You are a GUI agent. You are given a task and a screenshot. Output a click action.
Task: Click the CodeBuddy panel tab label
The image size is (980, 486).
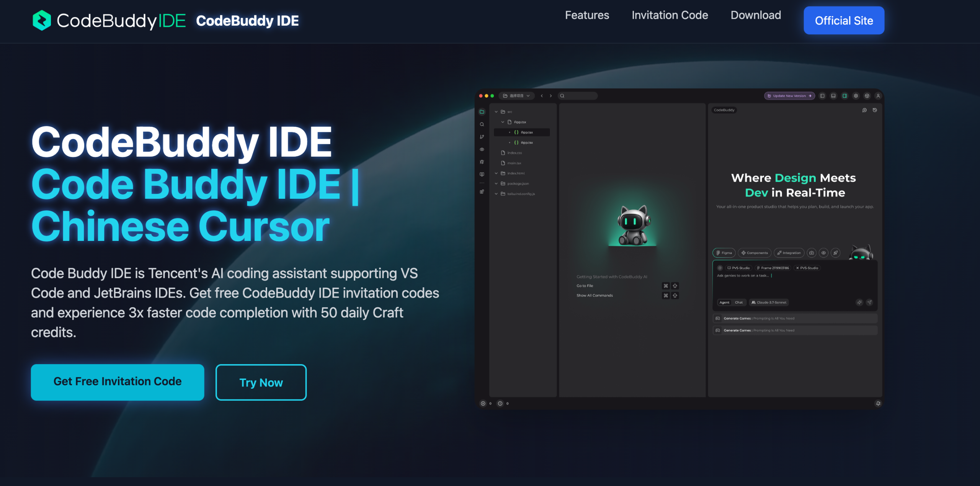[x=724, y=110]
